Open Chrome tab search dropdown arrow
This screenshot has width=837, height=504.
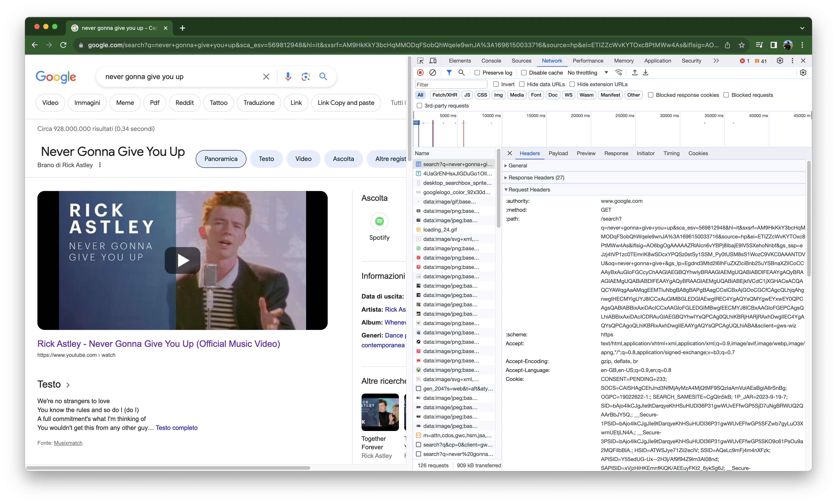point(802,28)
